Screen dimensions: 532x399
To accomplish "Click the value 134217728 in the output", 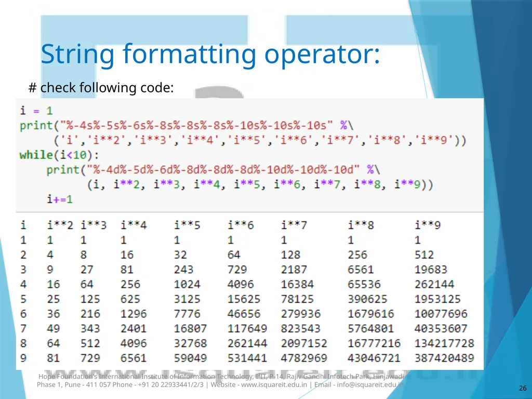I will coord(444,343).
